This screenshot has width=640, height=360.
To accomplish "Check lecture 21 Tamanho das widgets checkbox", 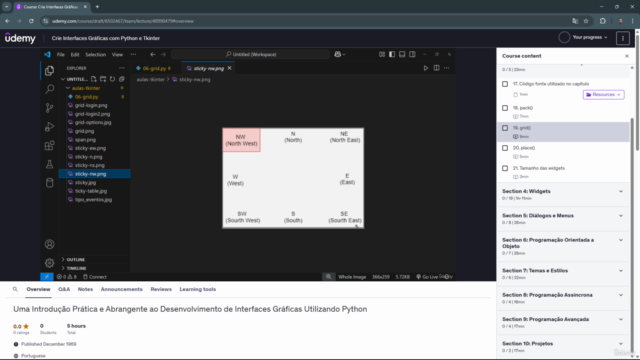I will [505, 168].
